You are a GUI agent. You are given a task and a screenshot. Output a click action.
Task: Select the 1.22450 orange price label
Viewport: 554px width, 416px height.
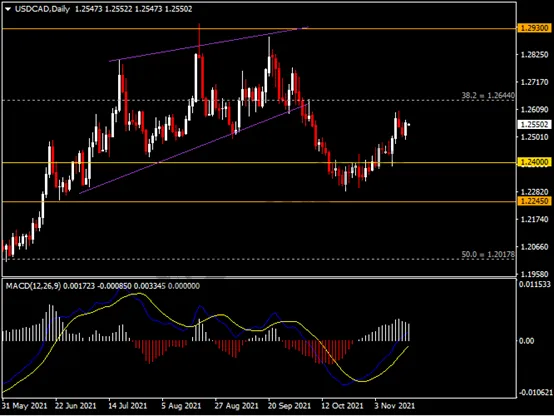(x=534, y=201)
